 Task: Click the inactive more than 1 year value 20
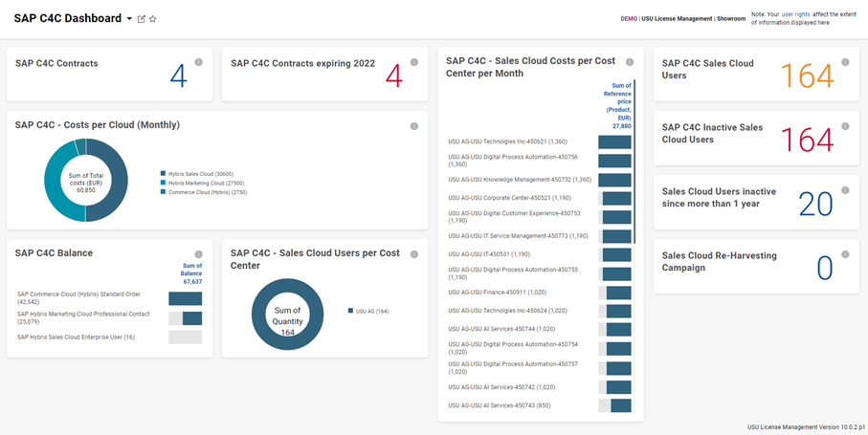[816, 205]
